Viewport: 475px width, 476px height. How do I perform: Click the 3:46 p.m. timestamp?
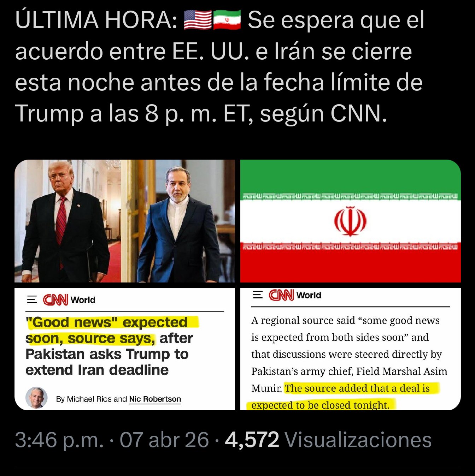59,440
